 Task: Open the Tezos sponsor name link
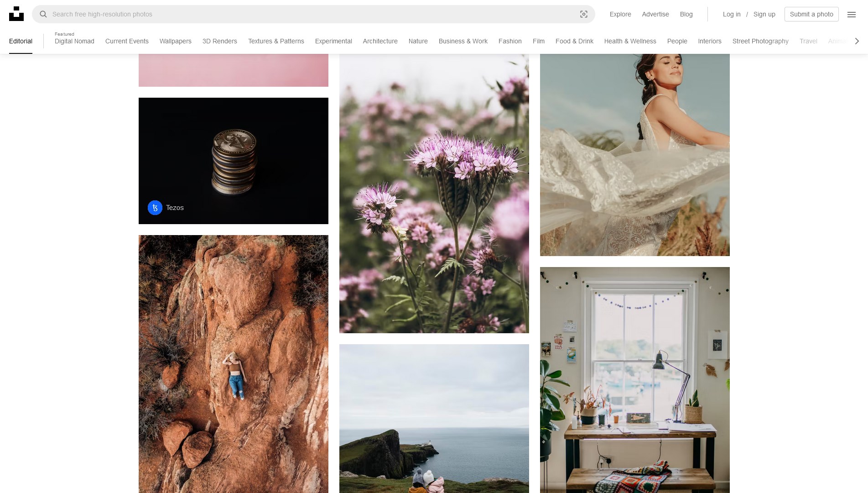tap(175, 208)
